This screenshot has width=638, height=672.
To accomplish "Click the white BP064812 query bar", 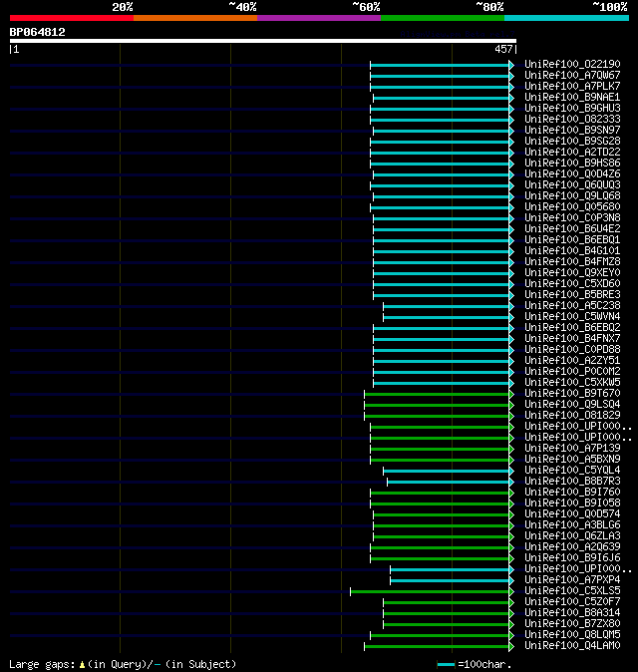I will (263, 41).
